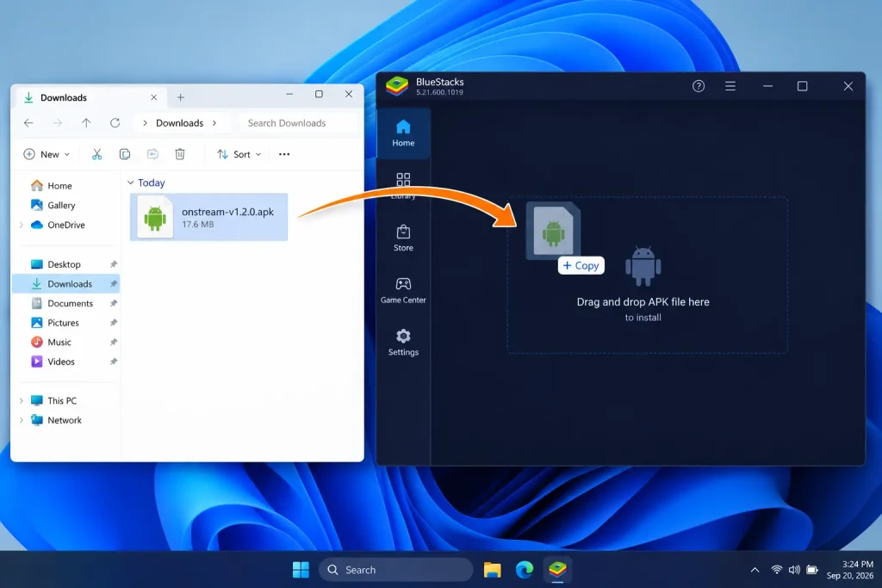Select the onstream-v1.2.0.apk file
882x588 pixels.
[208, 217]
